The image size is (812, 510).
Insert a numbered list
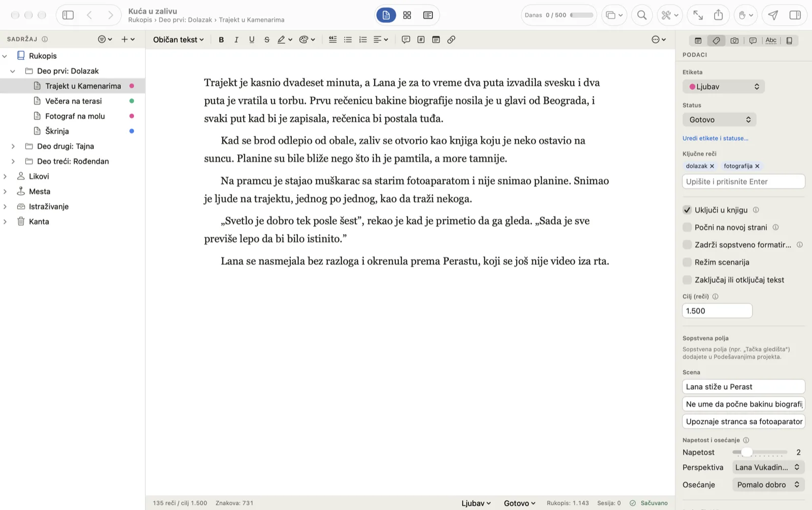click(363, 40)
